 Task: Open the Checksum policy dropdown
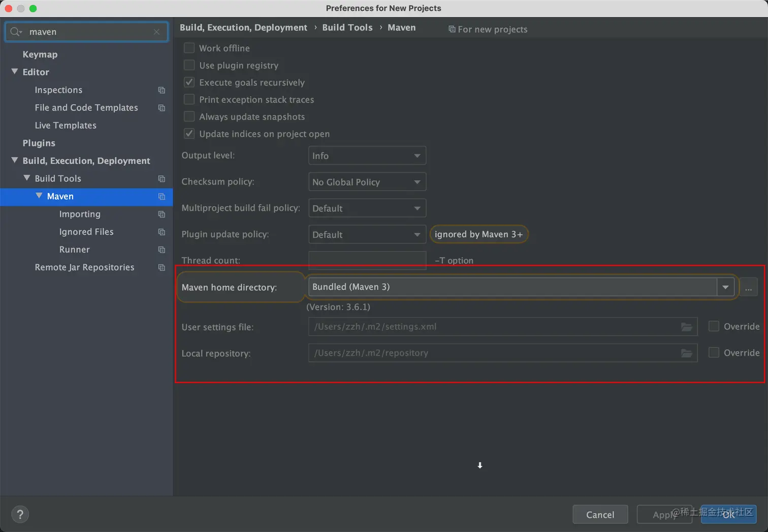click(x=367, y=182)
